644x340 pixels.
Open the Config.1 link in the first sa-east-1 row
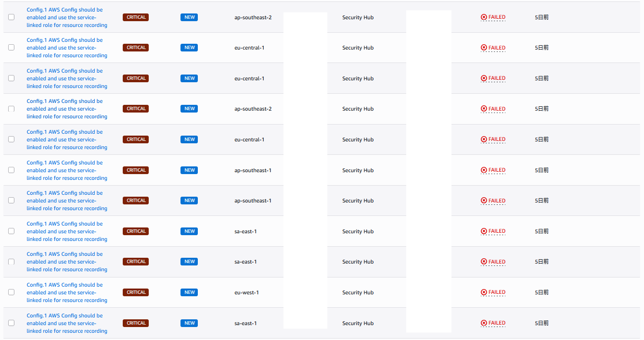point(67,231)
